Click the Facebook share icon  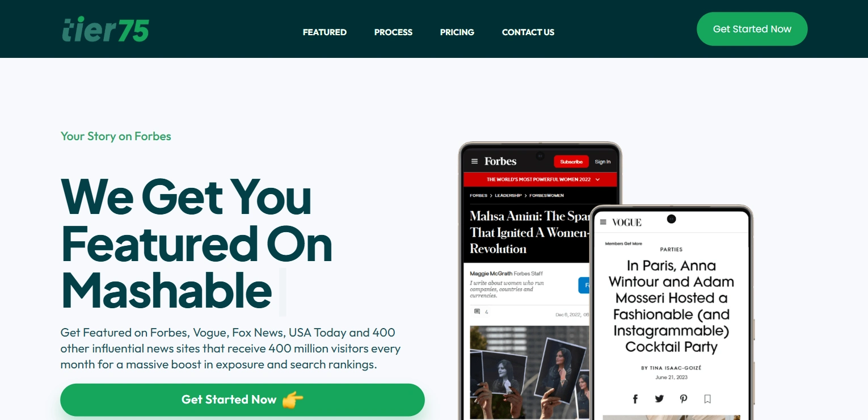click(x=635, y=399)
